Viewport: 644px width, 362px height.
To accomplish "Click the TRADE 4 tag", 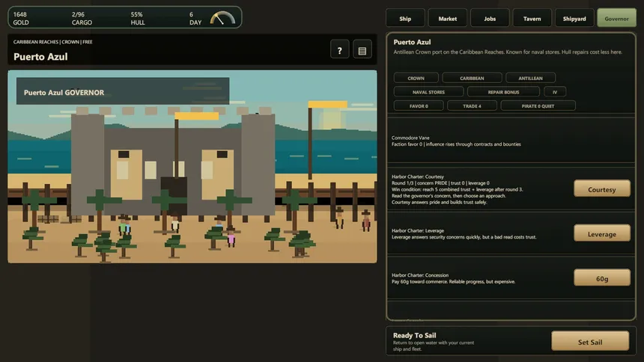I will (x=472, y=106).
